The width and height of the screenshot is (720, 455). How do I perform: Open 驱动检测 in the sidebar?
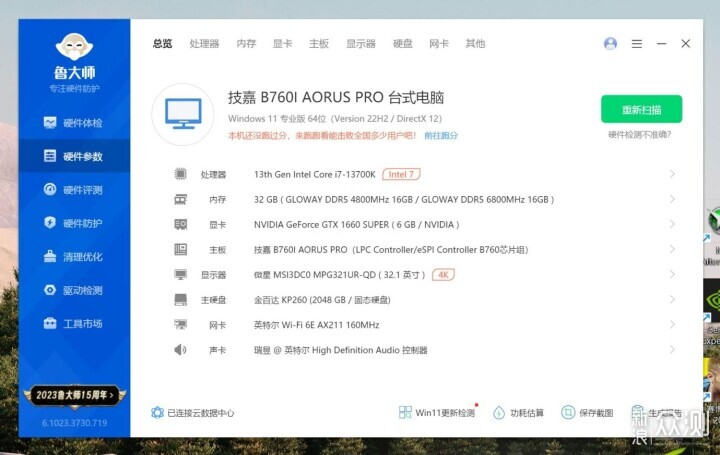click(x=74, y=290)
